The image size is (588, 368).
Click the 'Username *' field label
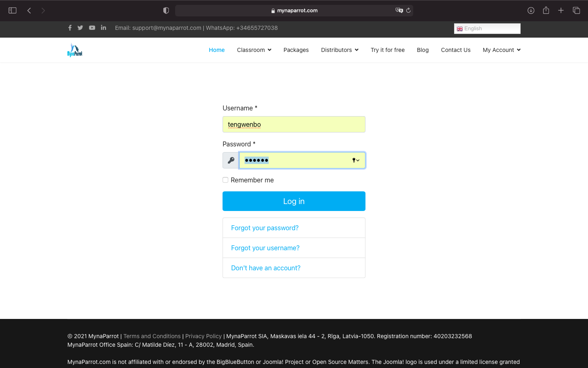(x=240, y=108)
